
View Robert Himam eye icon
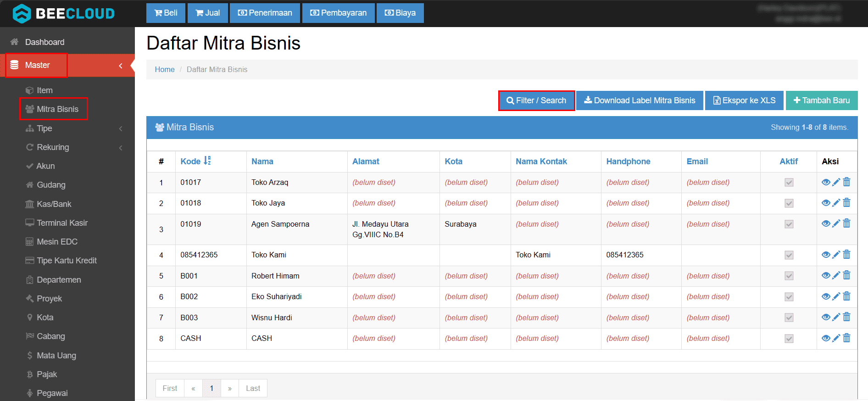click(826, 275)
